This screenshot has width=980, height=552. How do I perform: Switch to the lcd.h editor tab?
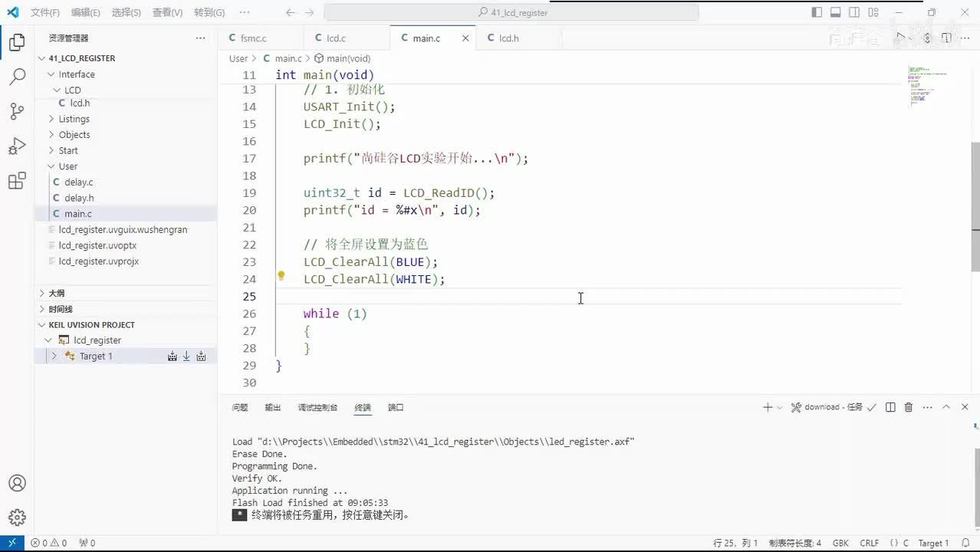[x=519, y=38]
